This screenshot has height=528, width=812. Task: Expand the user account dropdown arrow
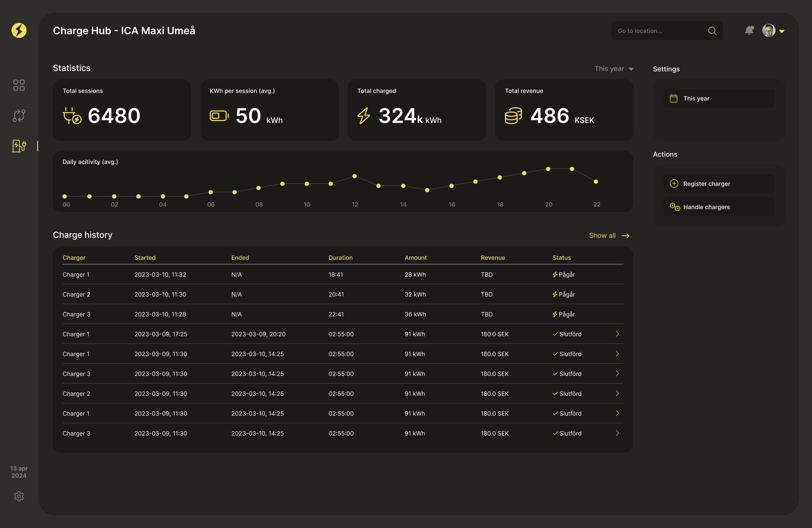782,31
